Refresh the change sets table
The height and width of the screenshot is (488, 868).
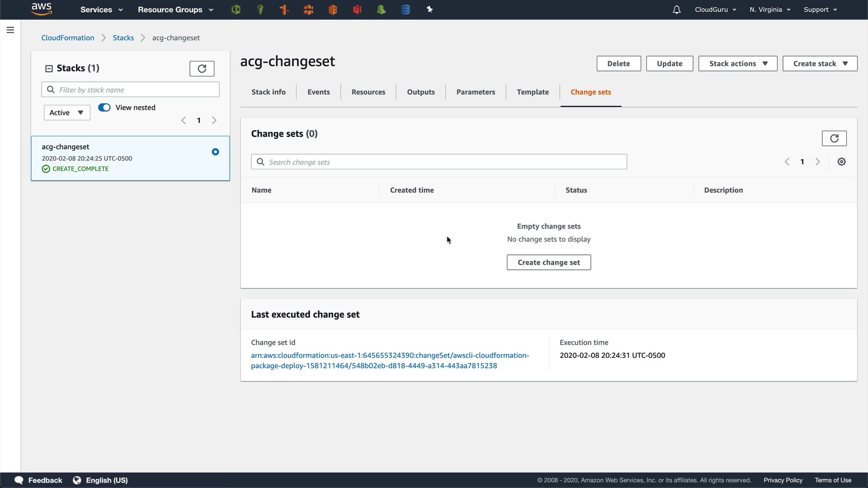(834, 138)
